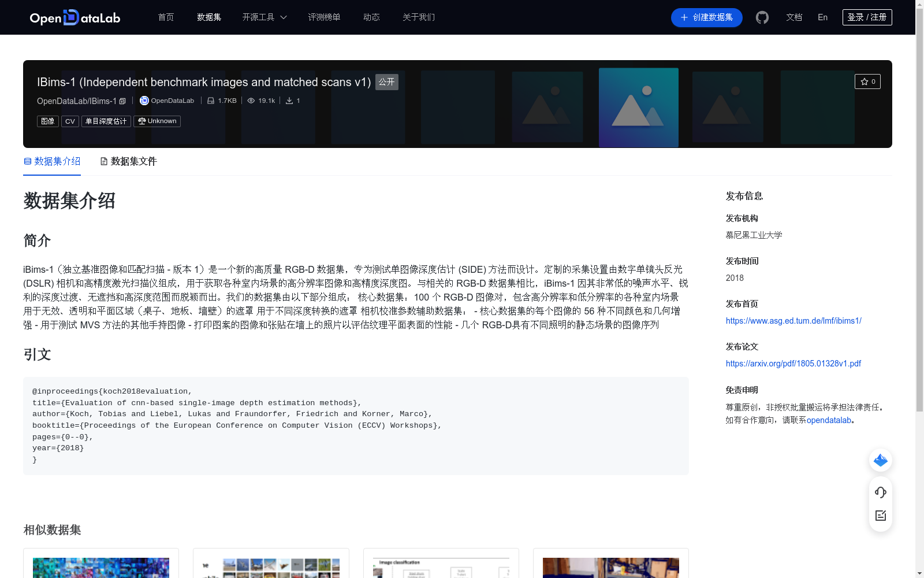Image resolution: width=924 pixels, height=578 pixels.
Task: Open 数据集 navigation item
Action: [x=209, y=17]
